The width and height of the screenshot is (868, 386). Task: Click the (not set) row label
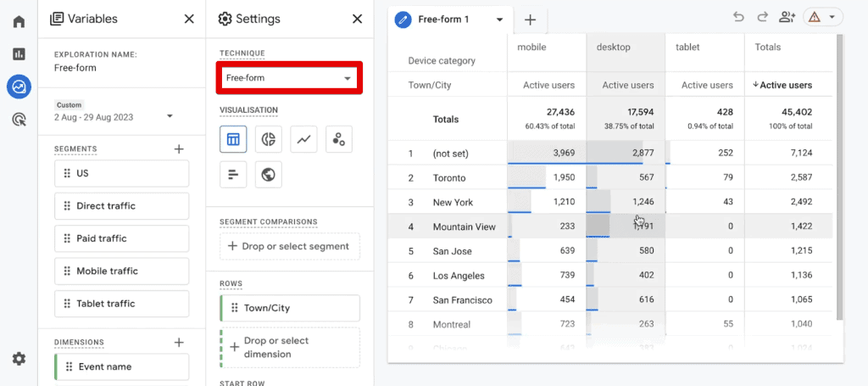coord(451,154)
